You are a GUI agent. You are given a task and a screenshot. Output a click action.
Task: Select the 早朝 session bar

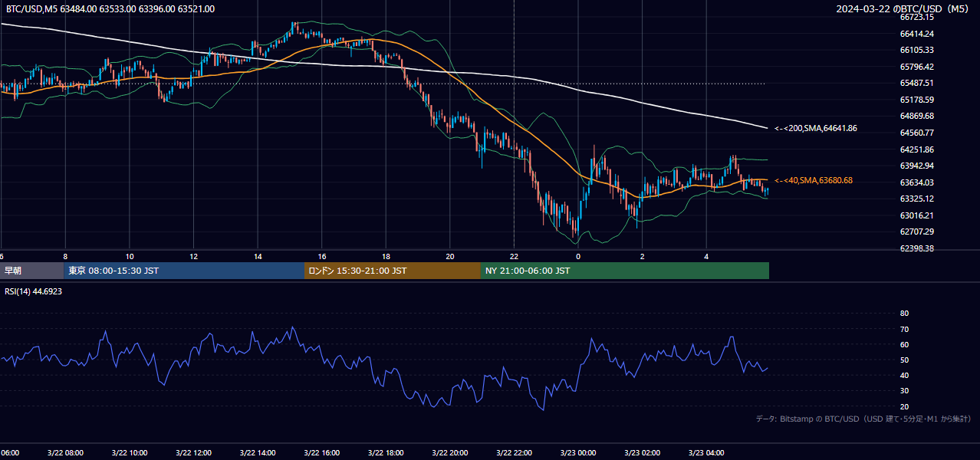pos(31,271)
